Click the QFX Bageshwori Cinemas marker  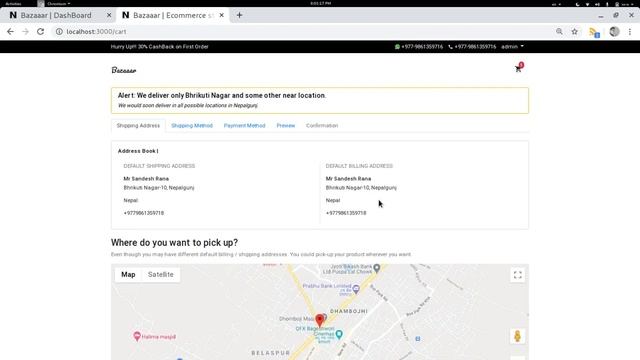pyautogui.click(x=339, y=334)
